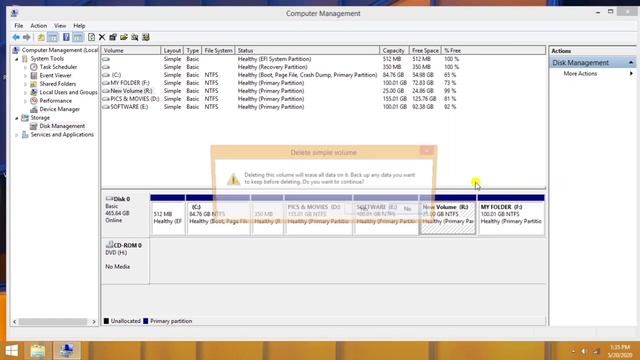
Task: Select Performance in the tree
Action: tap(56, 101)
